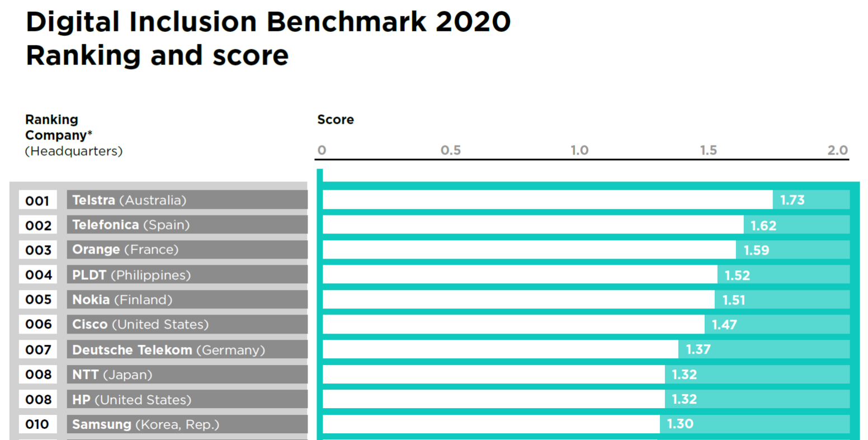Select the 010 ranking number box
Screen dimensions: 868x440
37,424
